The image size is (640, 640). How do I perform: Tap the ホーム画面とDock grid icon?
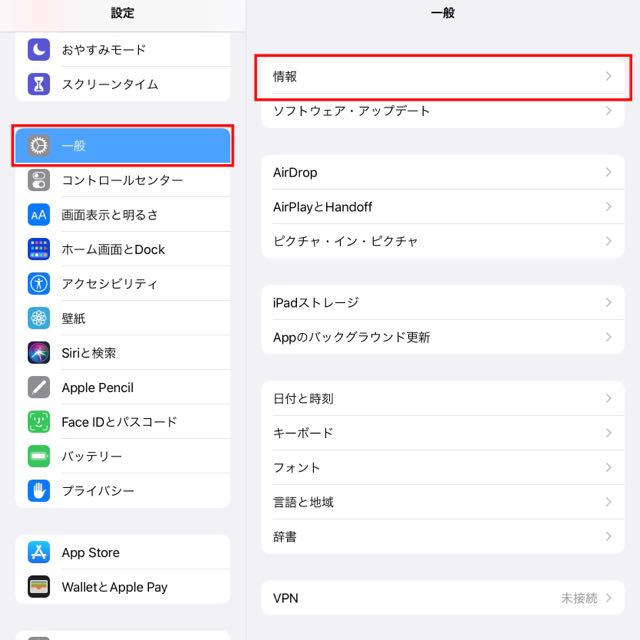(x=39, y=249)
